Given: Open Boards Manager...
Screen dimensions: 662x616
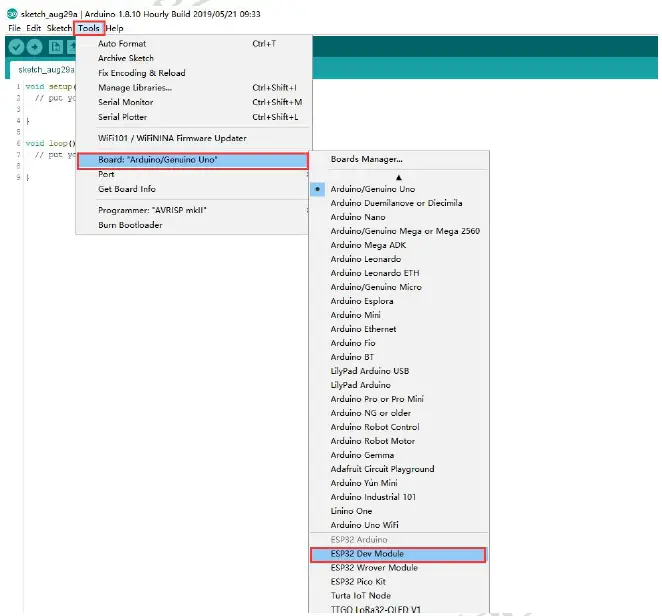Looking at the screenshot, I should [x=399, y=159].
